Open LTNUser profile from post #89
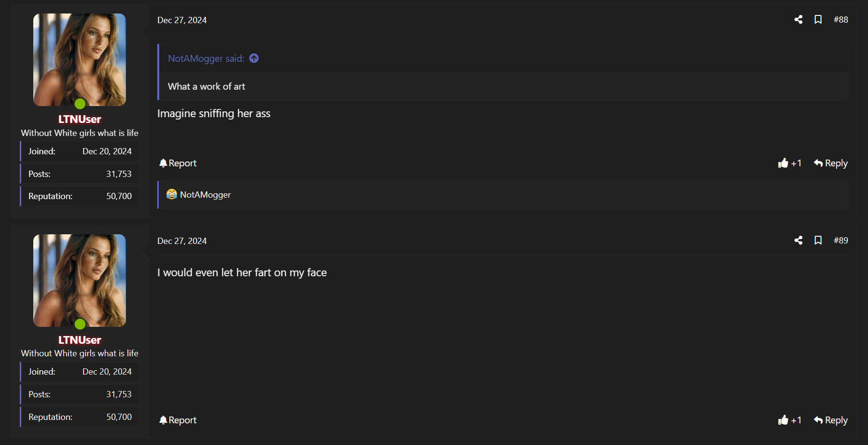Screen dimensions: 868x445 tap(80, 340)
